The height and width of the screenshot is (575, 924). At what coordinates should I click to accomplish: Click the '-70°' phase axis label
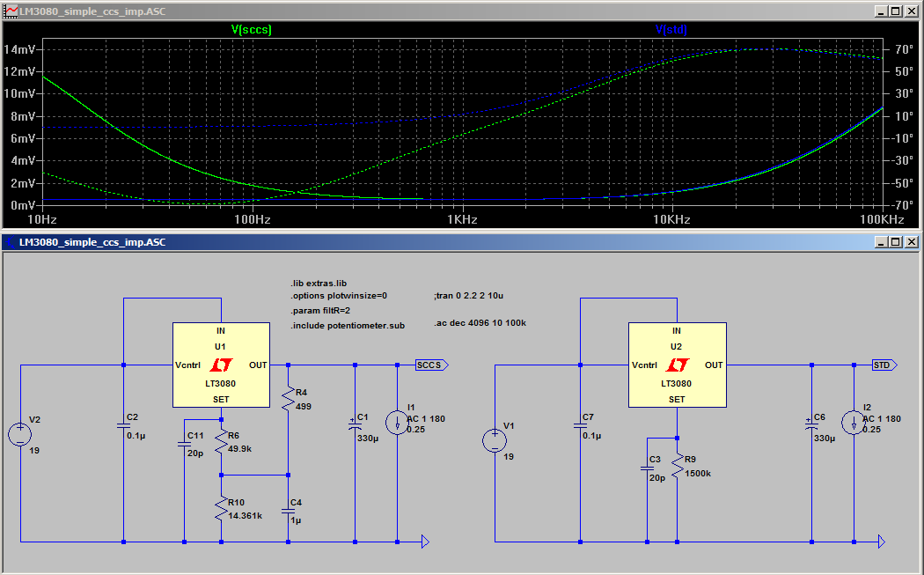pyautogui.click(x=902, y=205)
